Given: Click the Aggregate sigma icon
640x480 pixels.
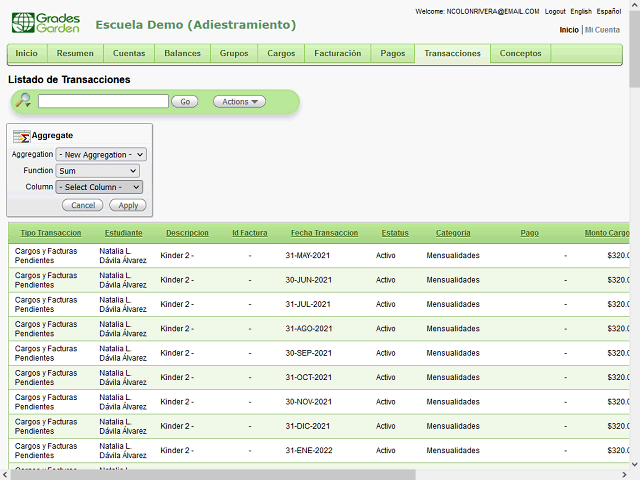Looking at the screenshot, I should point(21,136).
